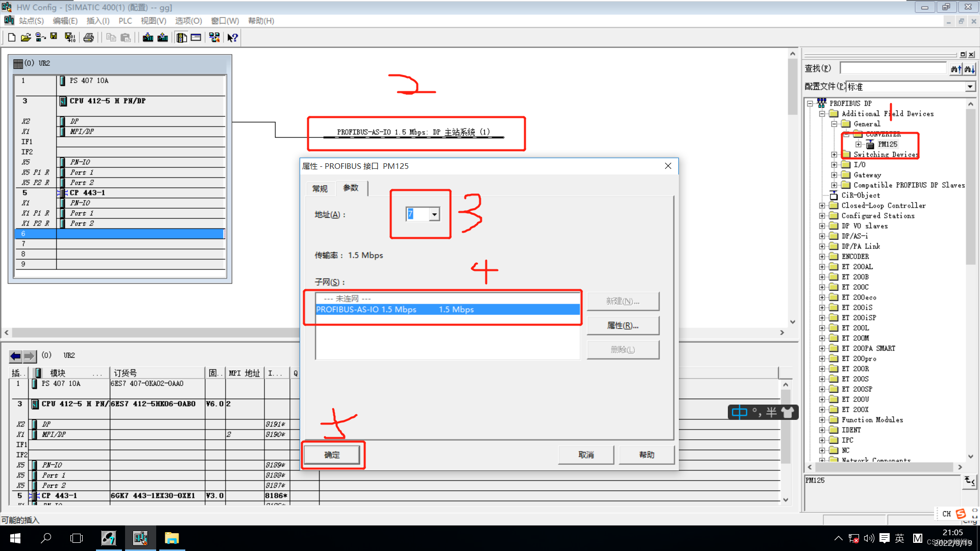Open the 插入(I) menu
This screenshot has width=980, height=551.
tap(98, 21)
